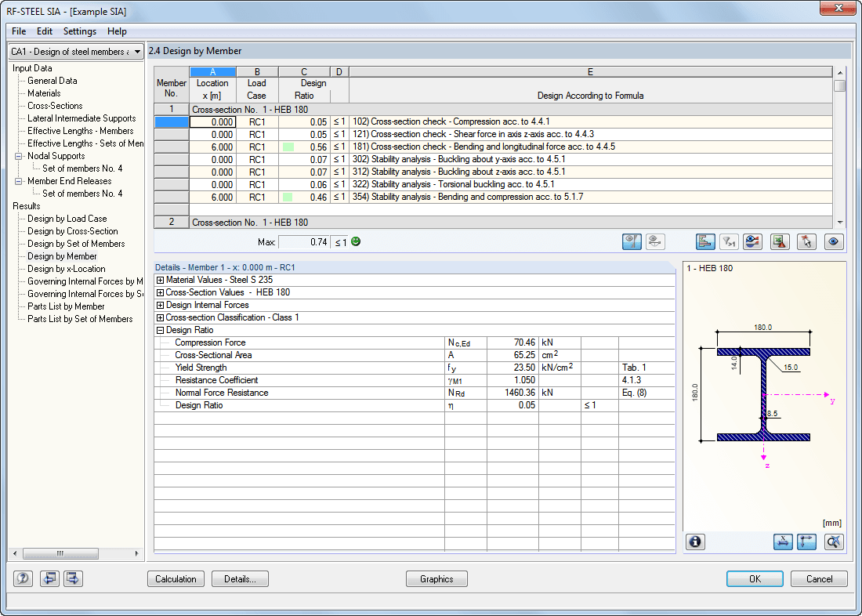Image resolution: width=862 pixels, height=616 pixels.
Task: Click the next table arrow icon
Action: pyautogui.click(x=73, y=578)
